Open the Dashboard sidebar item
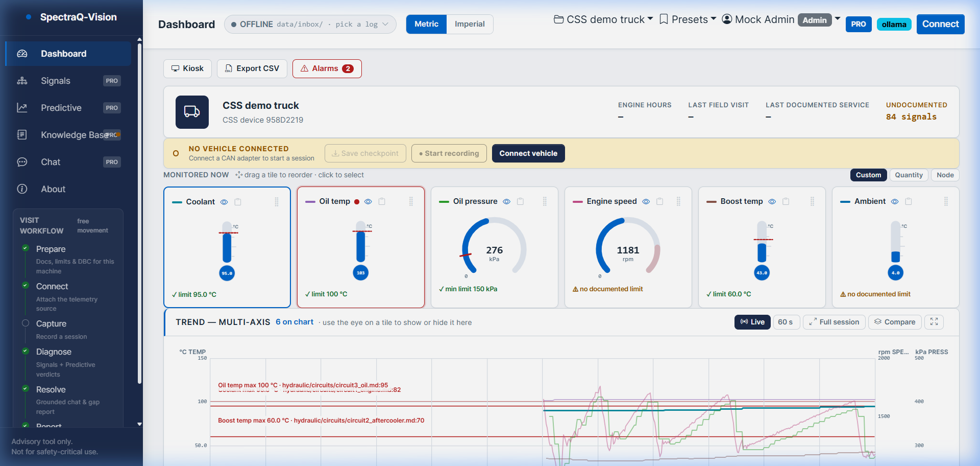This screenshot has width=980, height=466. tap(68, 54)
